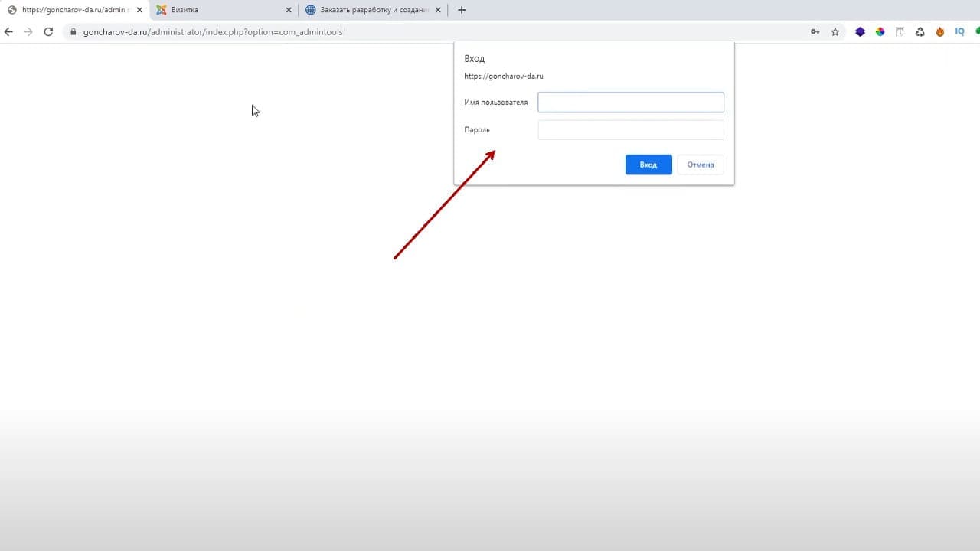Click the https://goncharov-da.ru dialog text
Viewport: 980px width, 551px height.
coord(504,77)
